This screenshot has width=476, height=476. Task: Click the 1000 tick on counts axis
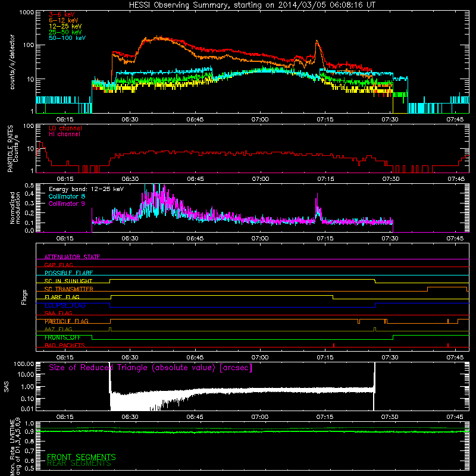click(26, 12)
